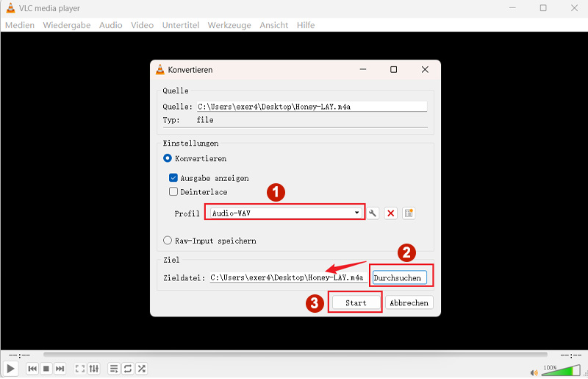Click the Stop playback button
The height and width of the screenshot is (379, 588).
[x=46, y=369]
